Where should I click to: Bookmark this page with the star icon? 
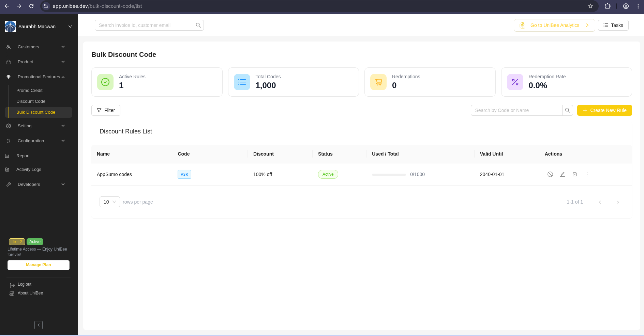click(x=590, y=6)
